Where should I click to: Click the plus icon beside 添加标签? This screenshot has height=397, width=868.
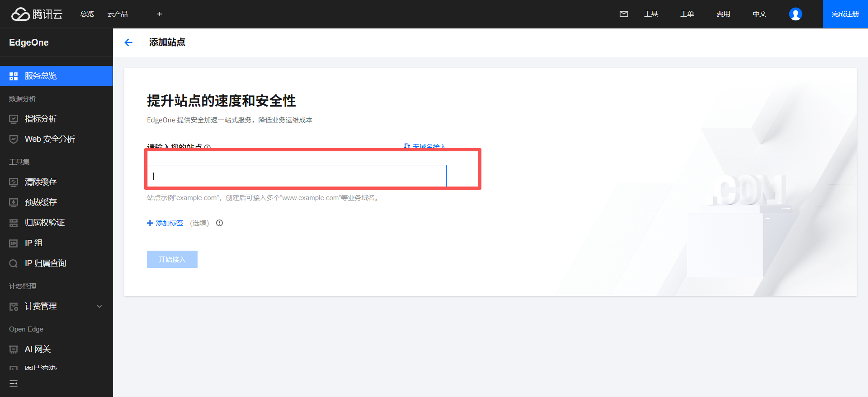150,223
